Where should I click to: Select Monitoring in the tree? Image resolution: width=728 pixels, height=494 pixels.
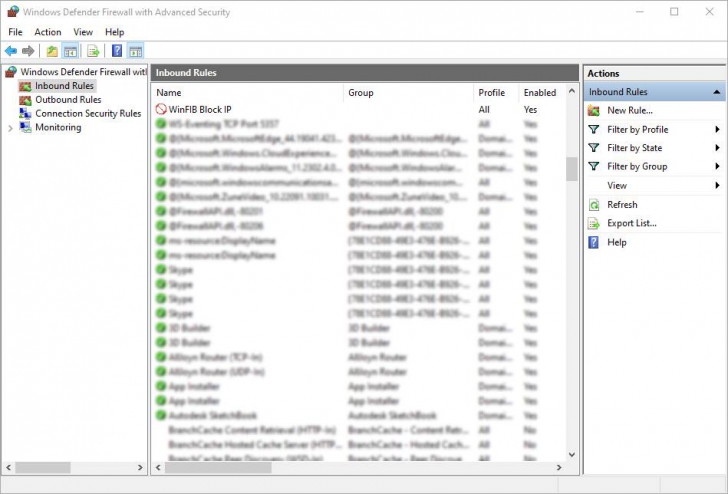pyautogui.click(x=58, y=127)
